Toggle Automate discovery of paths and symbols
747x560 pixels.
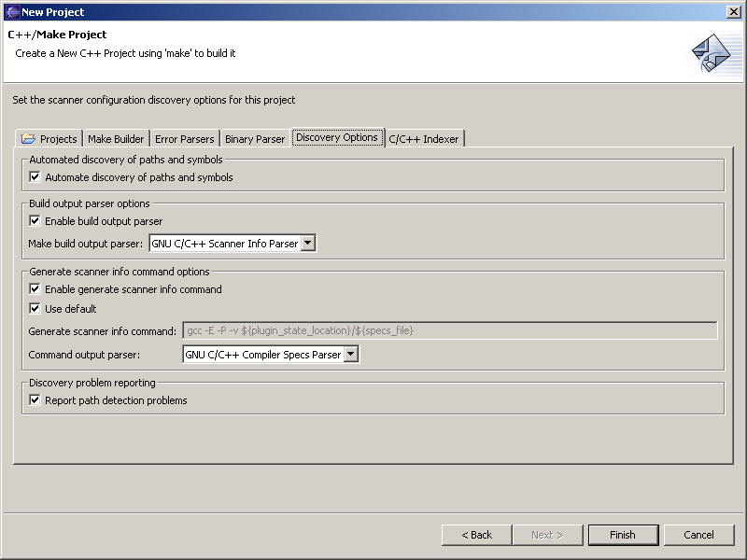[35, 177]
